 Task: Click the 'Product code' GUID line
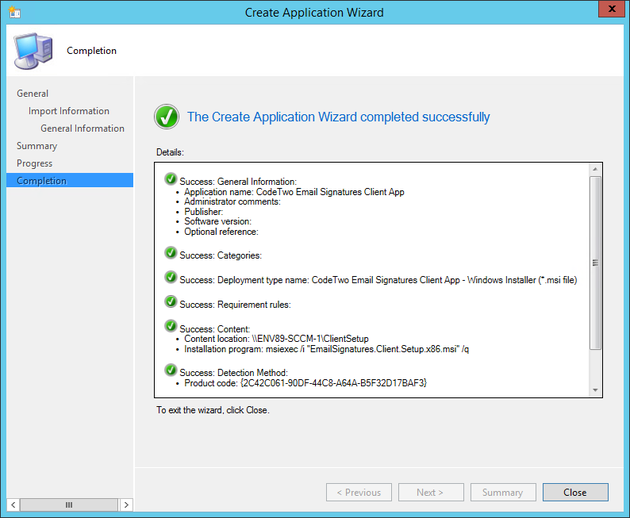[305, 383]
